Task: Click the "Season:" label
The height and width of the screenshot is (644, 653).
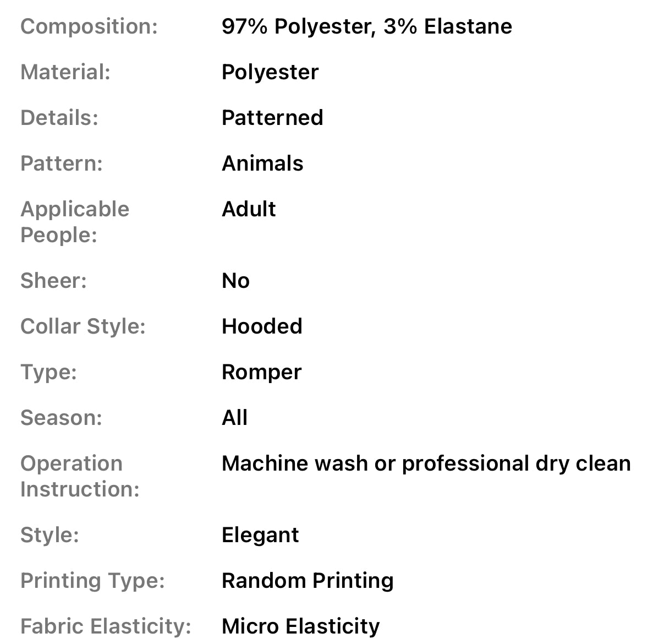Action: 61,418
